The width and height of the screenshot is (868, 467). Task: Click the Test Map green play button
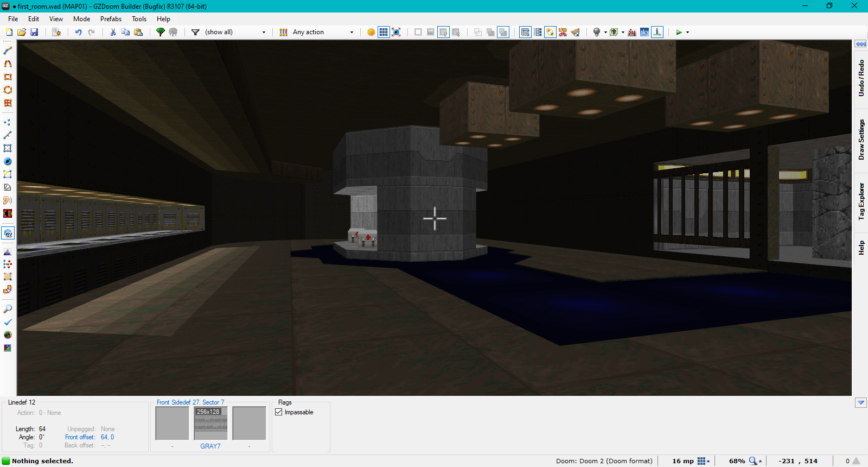tap(679, 32)
